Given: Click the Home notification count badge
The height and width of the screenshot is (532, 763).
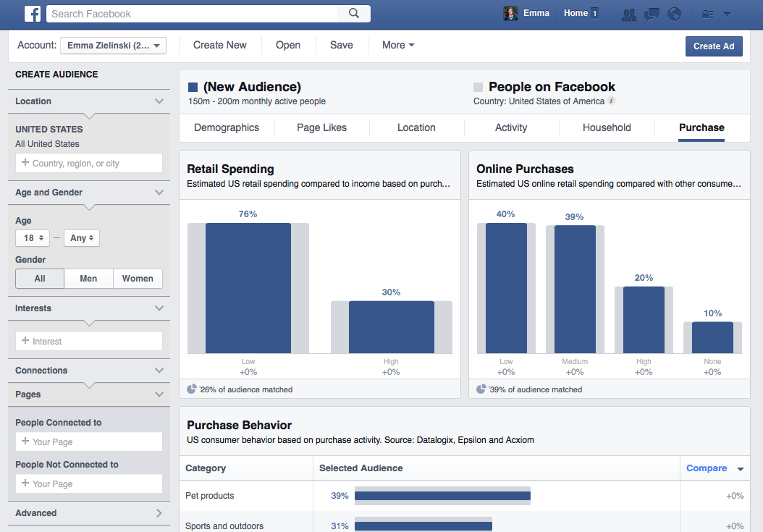Looking at the screenshot, I should [x=594, y=14].
